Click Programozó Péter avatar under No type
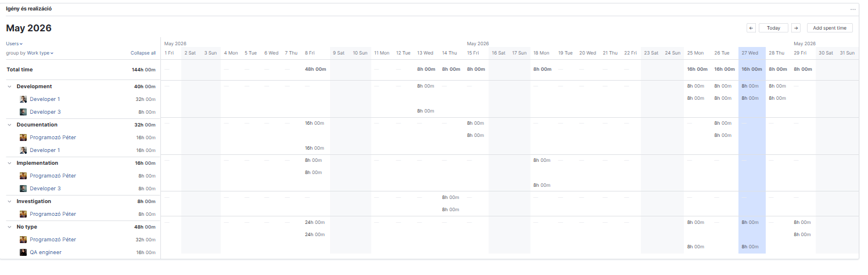868x275 pixels. [23, 240]
